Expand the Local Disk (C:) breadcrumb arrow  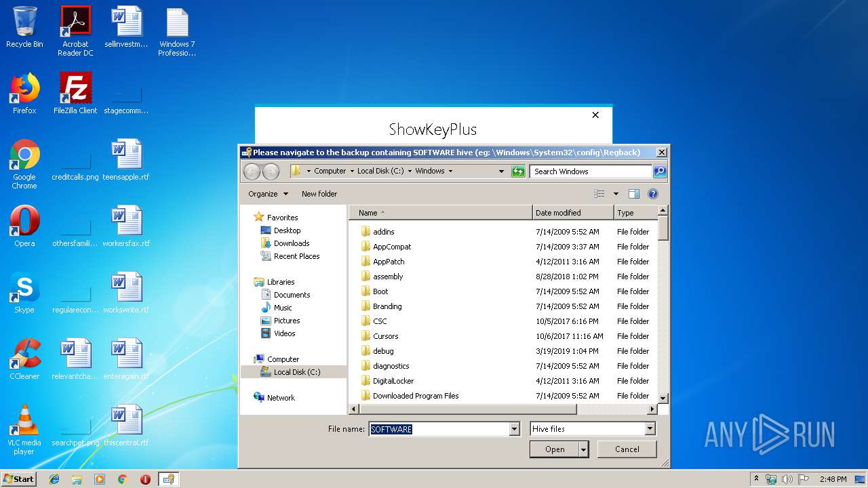(410, 171)
